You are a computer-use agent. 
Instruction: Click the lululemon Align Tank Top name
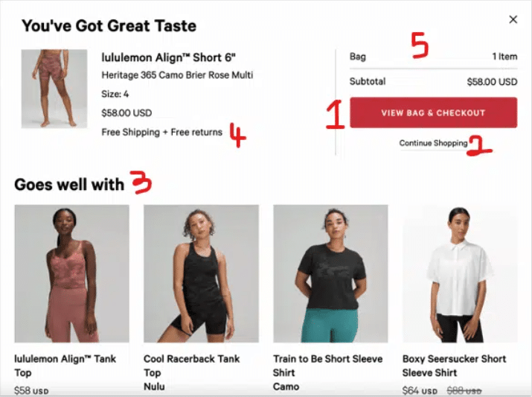[x=65, y=366]
